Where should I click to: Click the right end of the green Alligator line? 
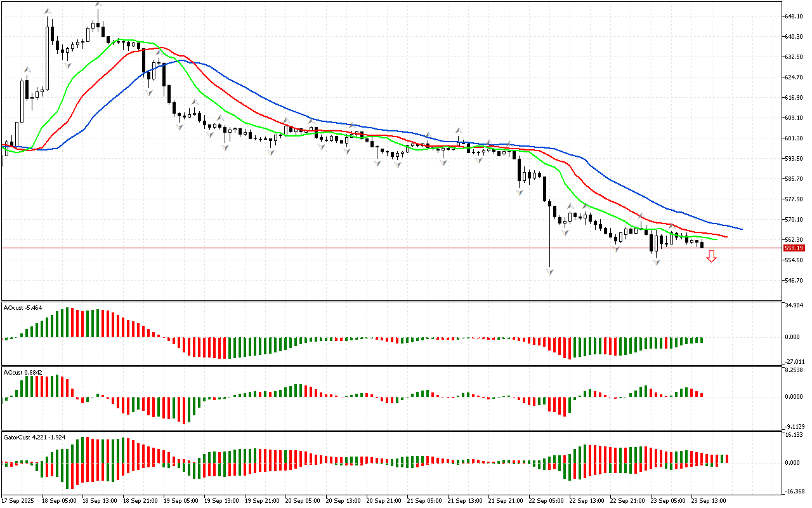pyautogui.click(x=716, y=239)
